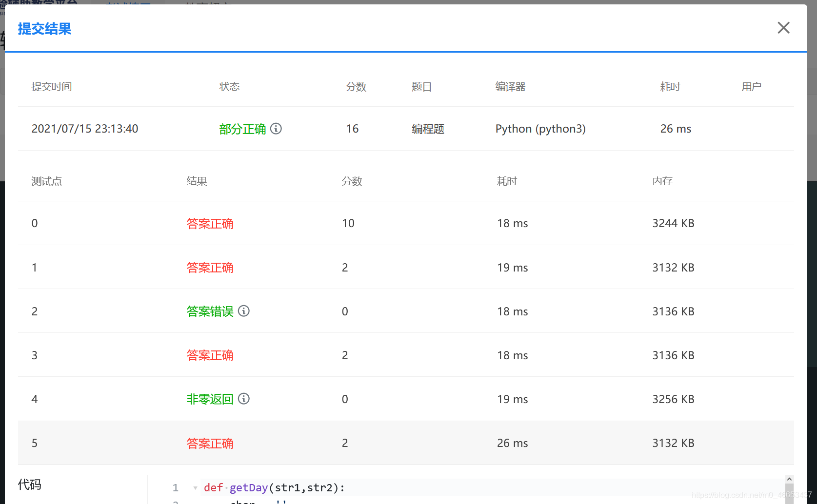The width and height of the screenshot is (817, 504).
Task: Click the 测试点 column header
Action: (x=46, y=181)
